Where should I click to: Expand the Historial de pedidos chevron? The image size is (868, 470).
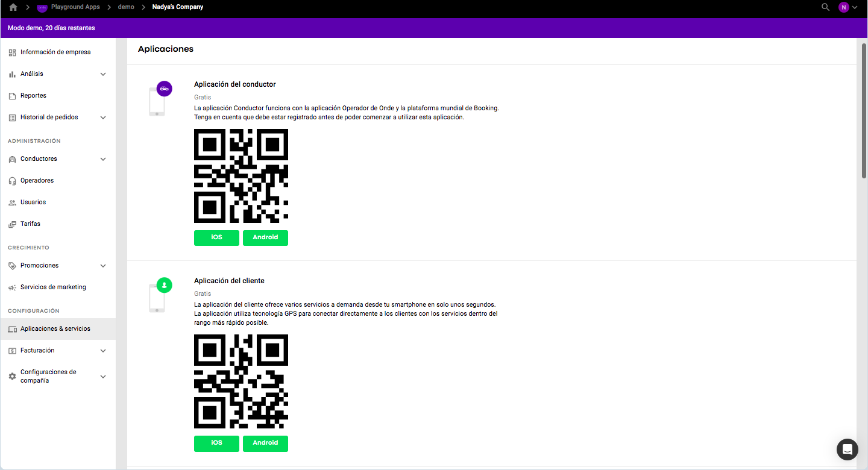click(103, 117)
